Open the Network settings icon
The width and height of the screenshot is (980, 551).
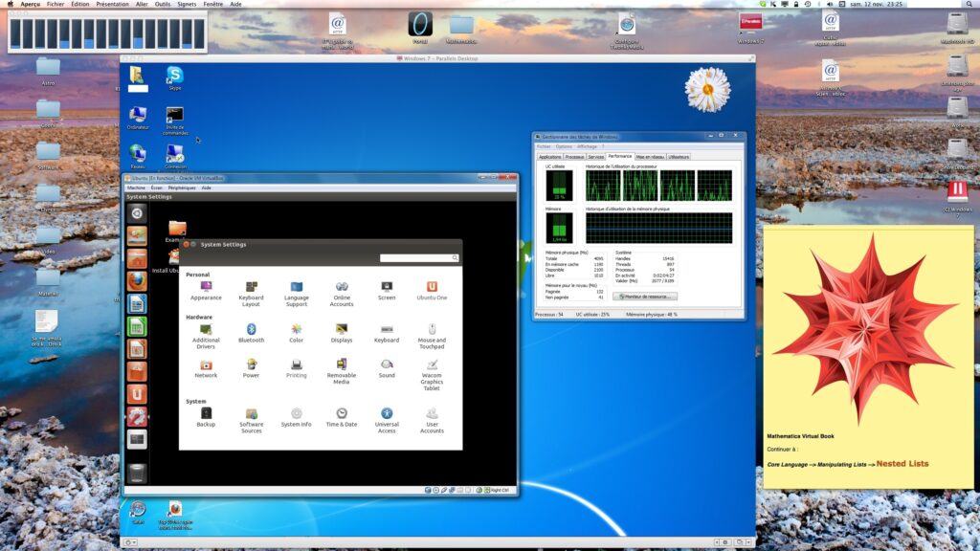pyautogui.click(x=206, y=364)
